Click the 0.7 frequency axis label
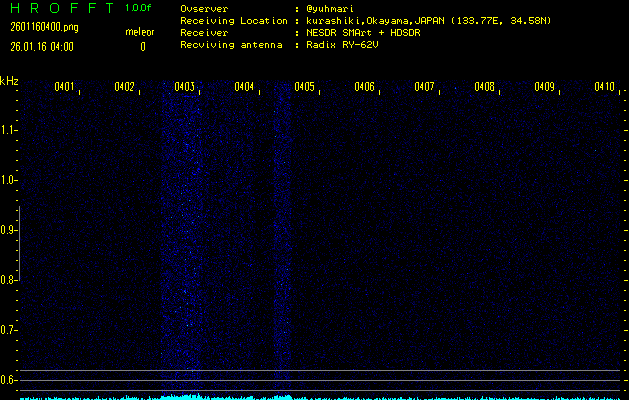Screen dimensions: 629x400 click(x=7, y=330)
